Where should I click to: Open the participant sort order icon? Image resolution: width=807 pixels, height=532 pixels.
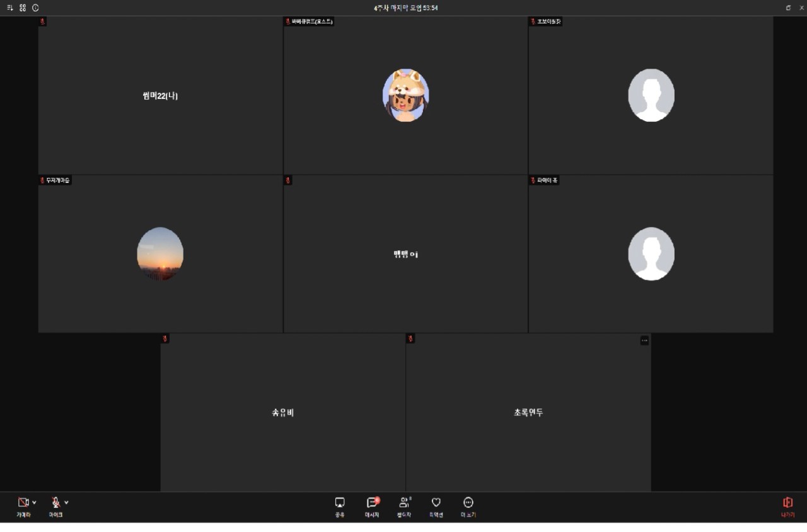click(10, 8)
